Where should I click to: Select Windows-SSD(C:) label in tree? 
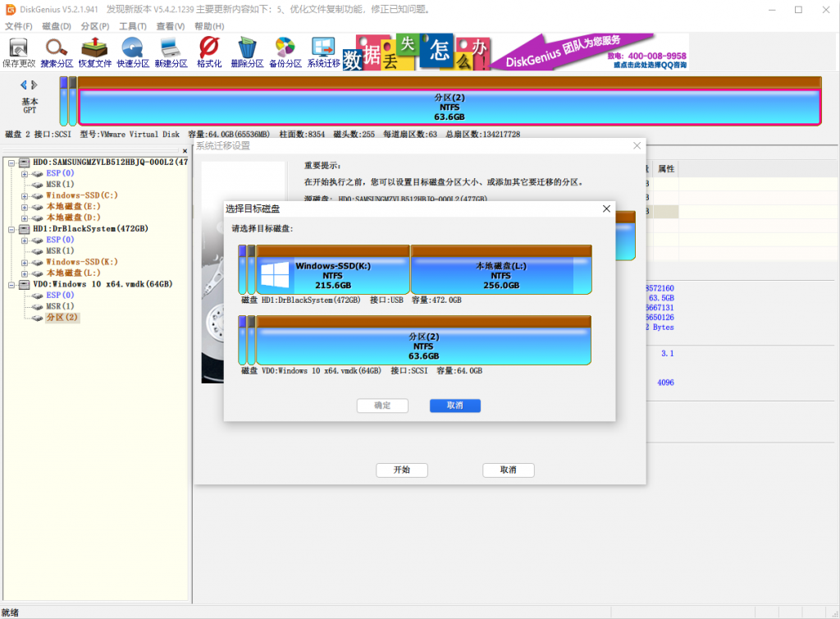click(81, 195)
